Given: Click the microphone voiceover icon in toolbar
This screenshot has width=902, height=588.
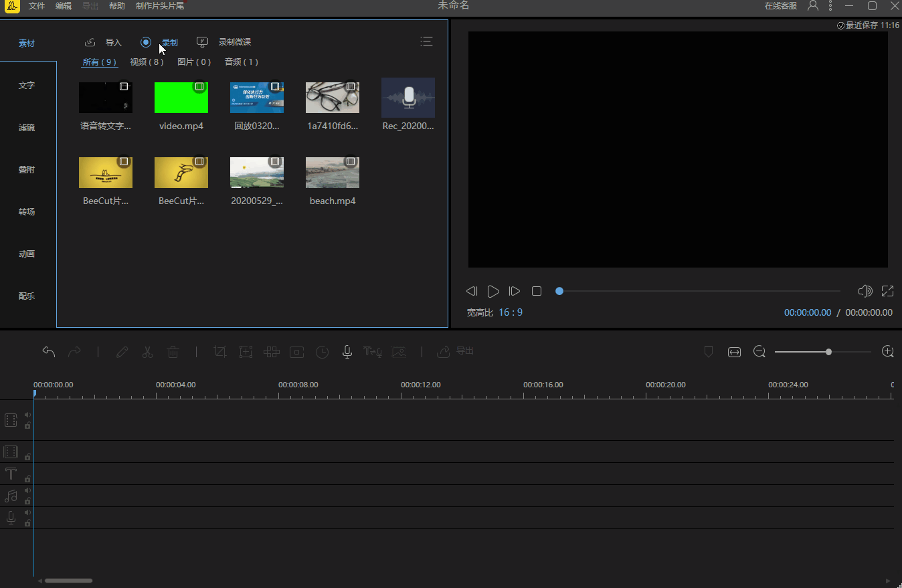Looking at the screenshot, I should tap(347, 352).
